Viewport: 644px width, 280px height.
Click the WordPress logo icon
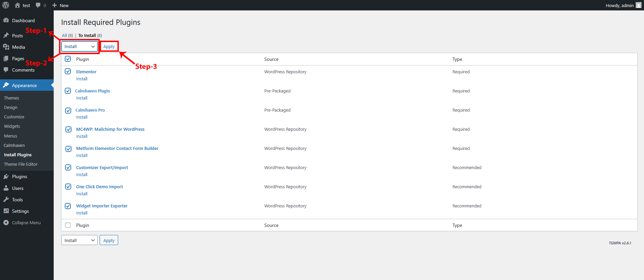(x=6, y=5)
